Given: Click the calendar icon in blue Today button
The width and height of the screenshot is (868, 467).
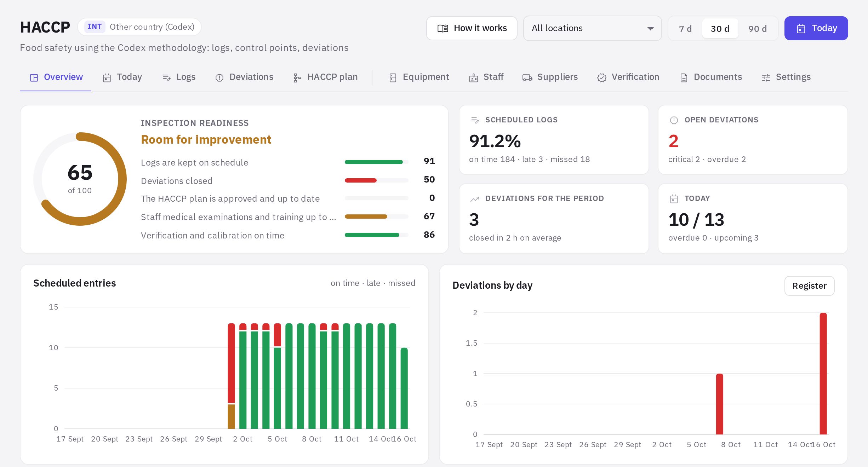Looking at the screenshot, I should coord(801,28).
